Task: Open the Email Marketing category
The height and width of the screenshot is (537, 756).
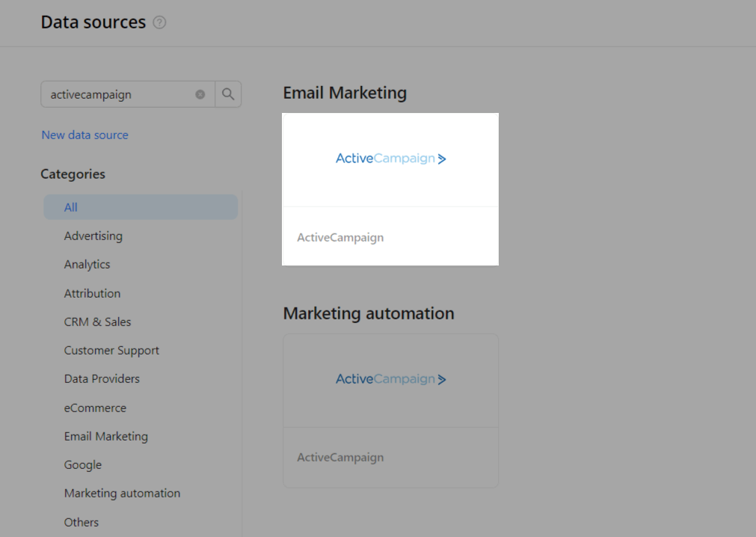Action: coord(105,436)
